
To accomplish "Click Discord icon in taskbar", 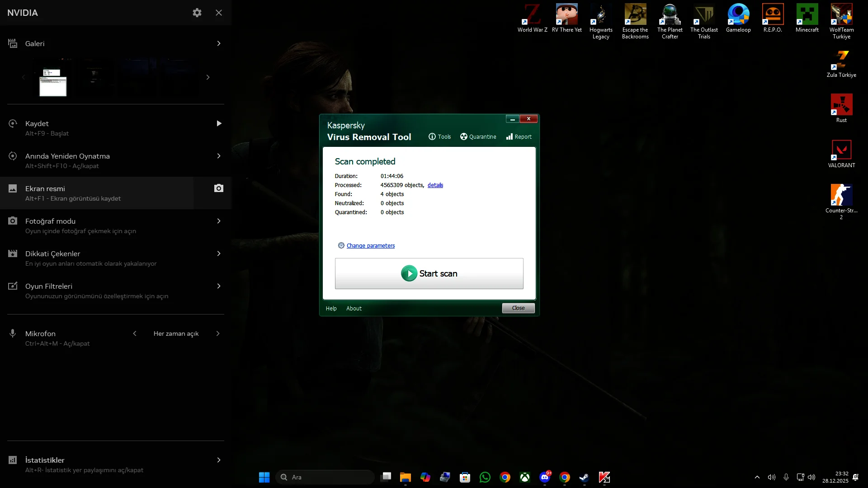I will pyautogui.click(x=545, y=477).
